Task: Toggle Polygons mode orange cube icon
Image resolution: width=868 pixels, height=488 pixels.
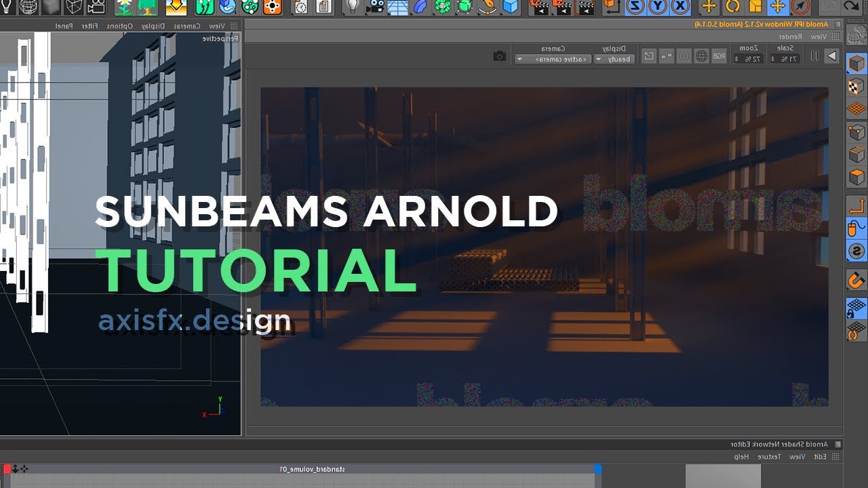Action: coord(856,177)
